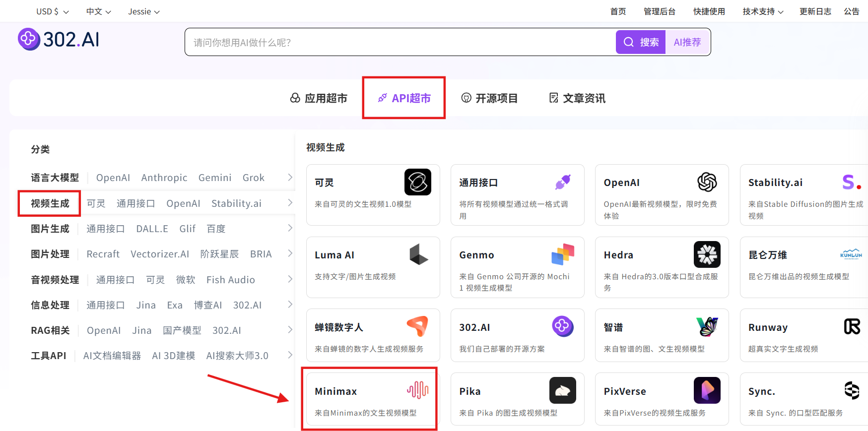Image resolution: width=868 pixels, height=431 pixels.
Task: Click the Genmo logo icon
Action: tap(563, 254)
